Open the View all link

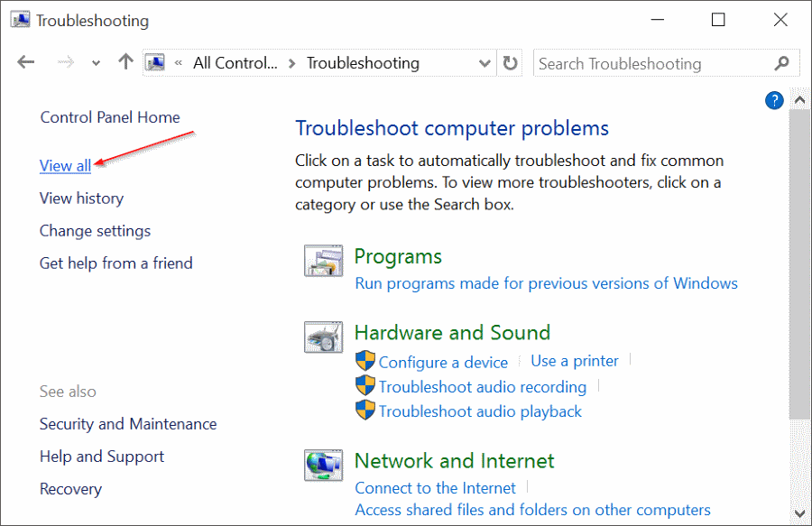(65, 166)
